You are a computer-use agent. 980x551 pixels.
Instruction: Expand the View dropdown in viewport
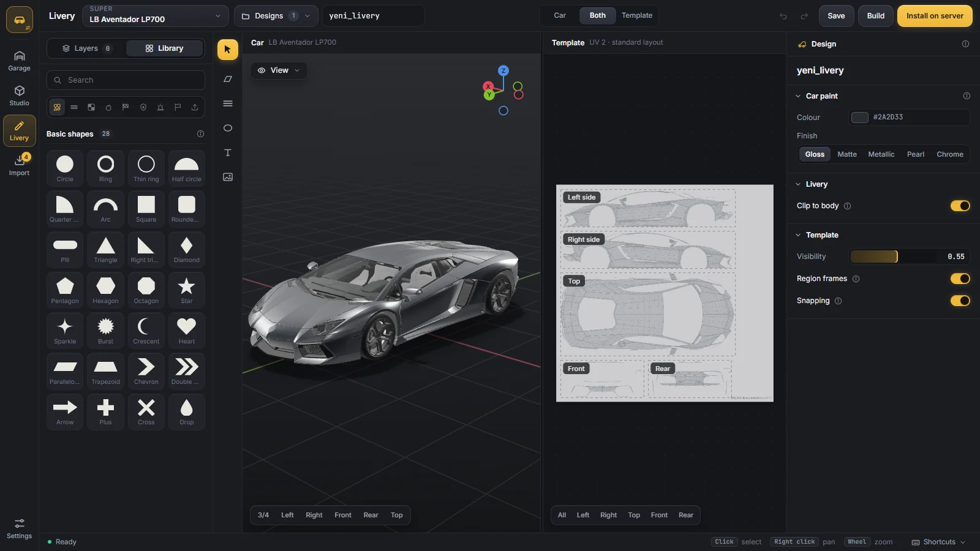[x=279, y=70]
